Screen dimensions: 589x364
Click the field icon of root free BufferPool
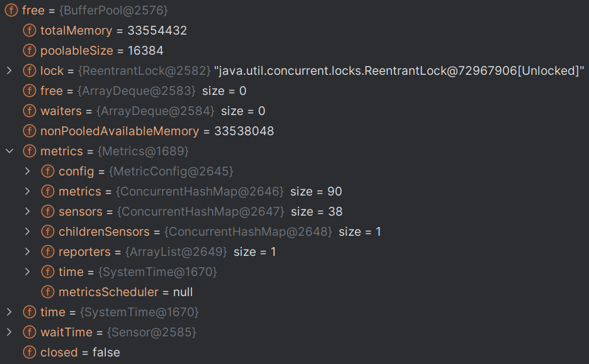click(11, 11)
